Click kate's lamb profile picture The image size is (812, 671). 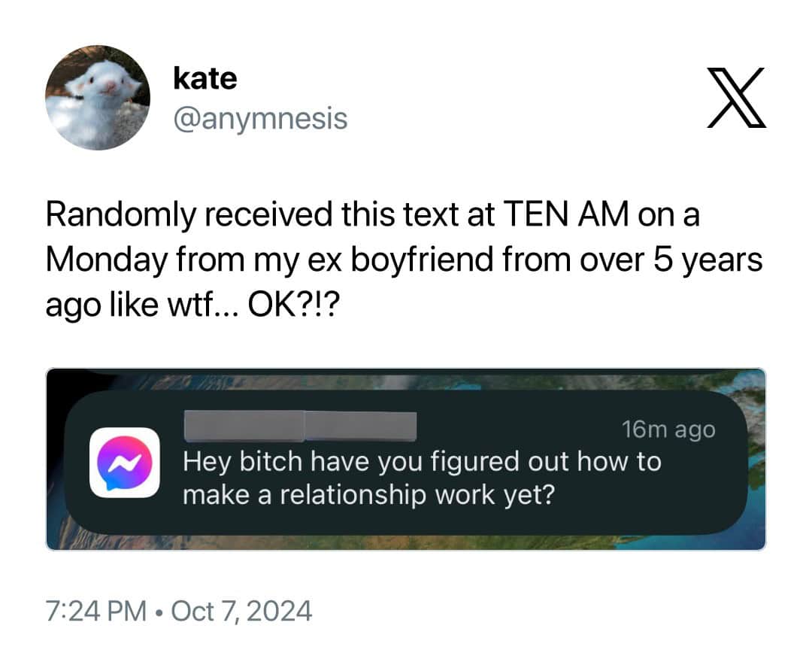(x=98, y=97)
